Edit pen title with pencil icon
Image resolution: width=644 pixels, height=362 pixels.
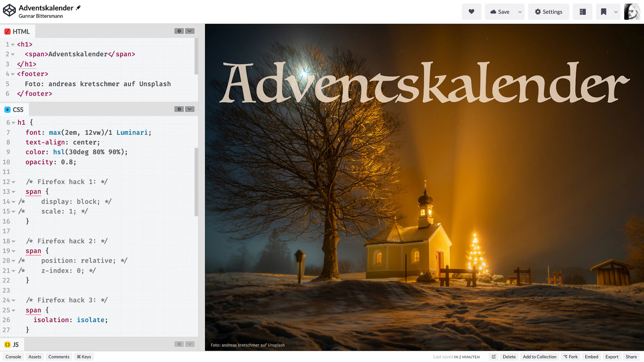(78, 8)
